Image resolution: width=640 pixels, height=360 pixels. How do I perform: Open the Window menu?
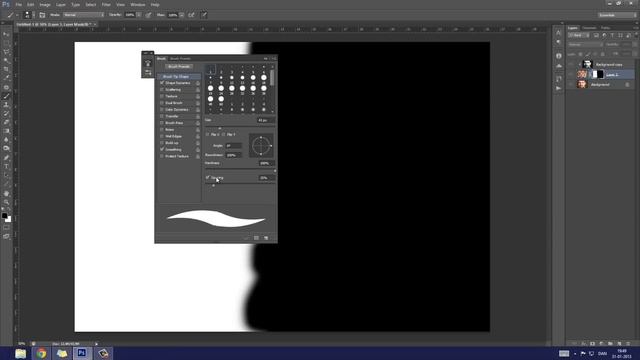(138, 4)
